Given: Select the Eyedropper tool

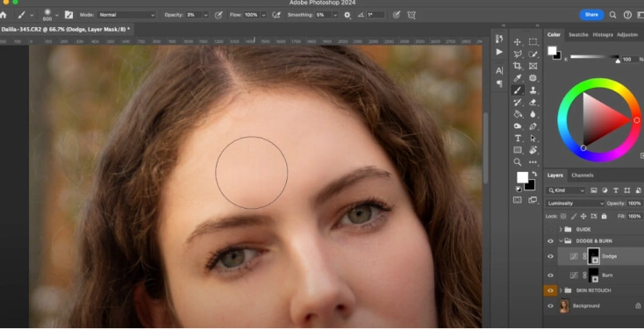Looking at the screenshot, I should coord(518,78).
